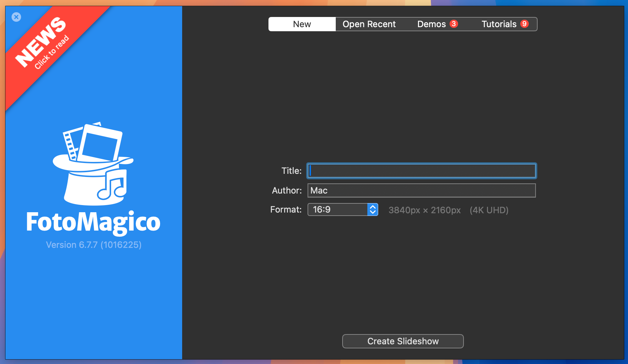Click the Create Slideshow button

tap(403, 341)
